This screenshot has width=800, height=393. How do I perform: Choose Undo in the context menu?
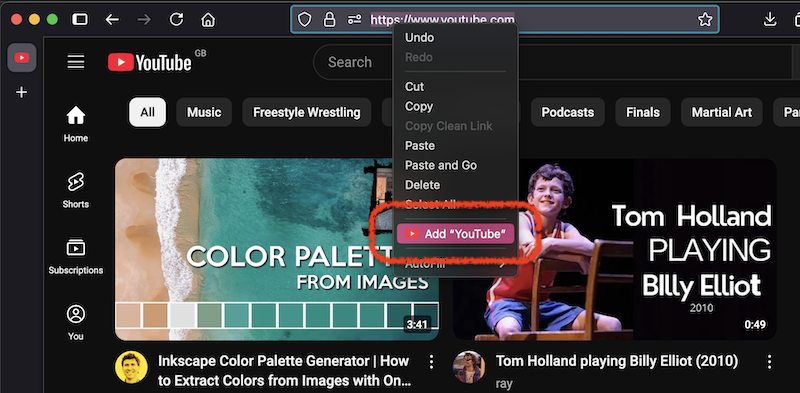point(455,38)
